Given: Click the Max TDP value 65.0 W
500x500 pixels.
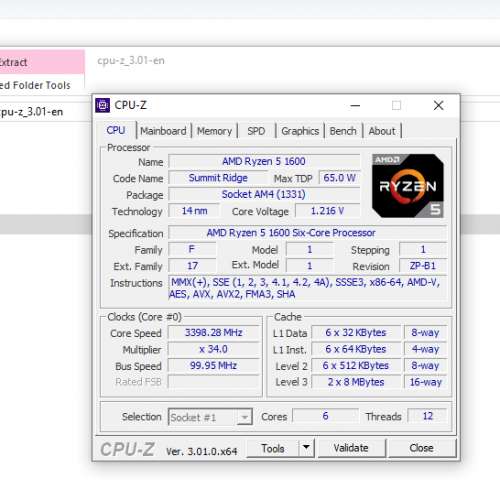Looking at the screenshot, I should [339, 178].
